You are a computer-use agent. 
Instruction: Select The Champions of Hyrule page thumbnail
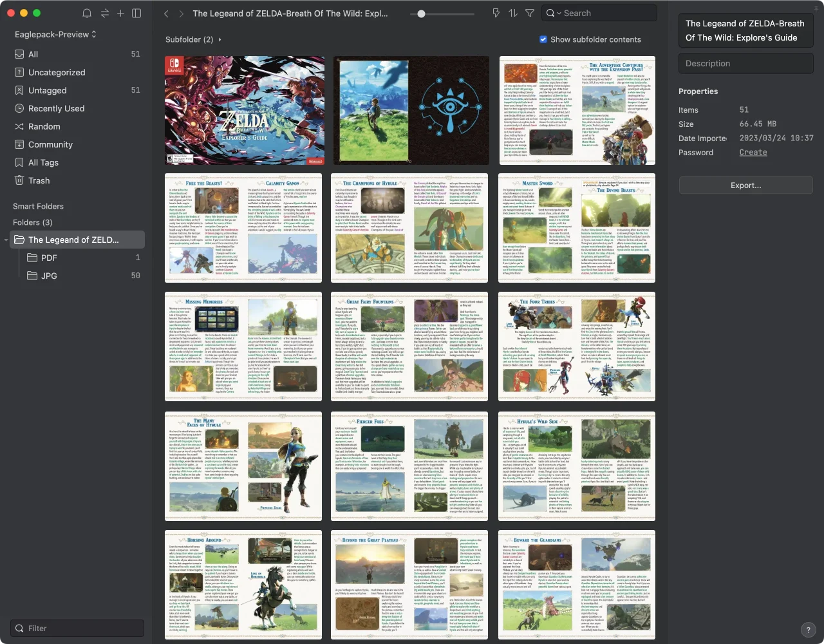click(409, 227)
